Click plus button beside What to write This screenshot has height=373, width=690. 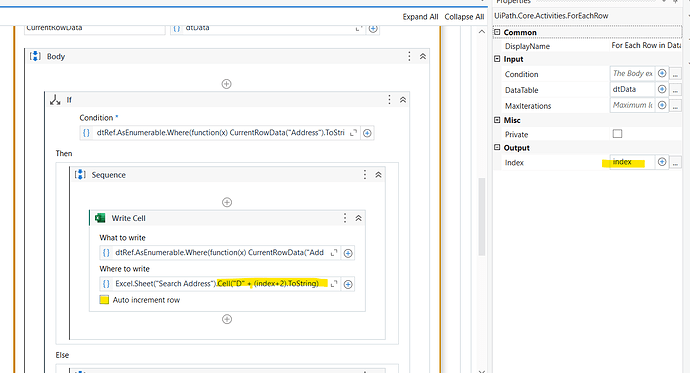[348, 253]
